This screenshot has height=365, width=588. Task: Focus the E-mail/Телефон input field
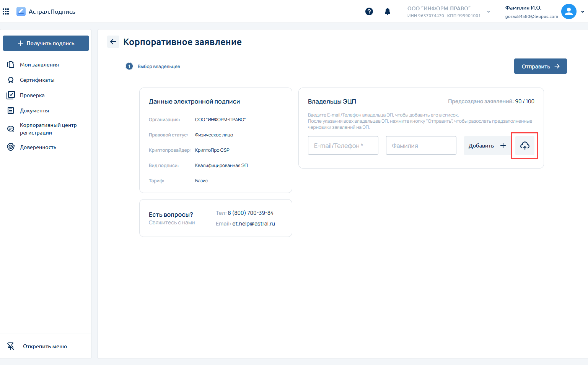(343, 146)
